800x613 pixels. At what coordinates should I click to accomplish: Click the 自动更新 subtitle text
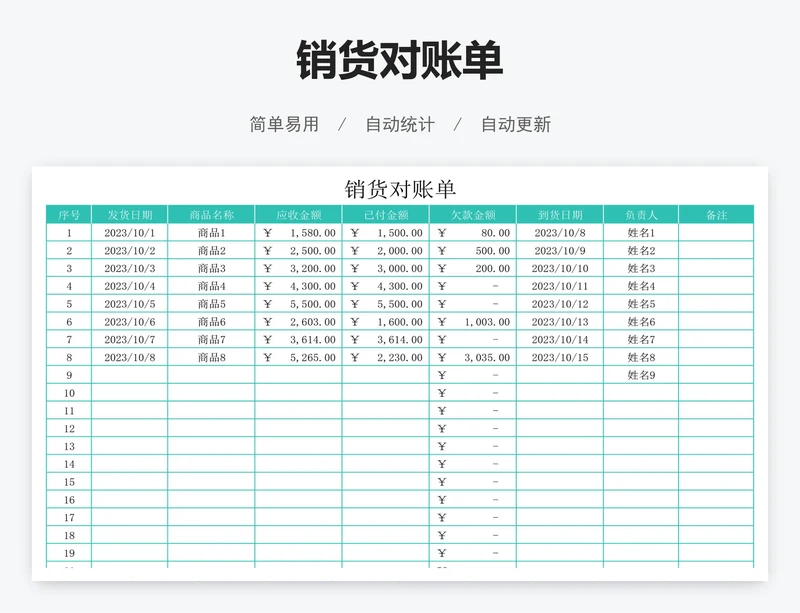click(x=516, y=125)
